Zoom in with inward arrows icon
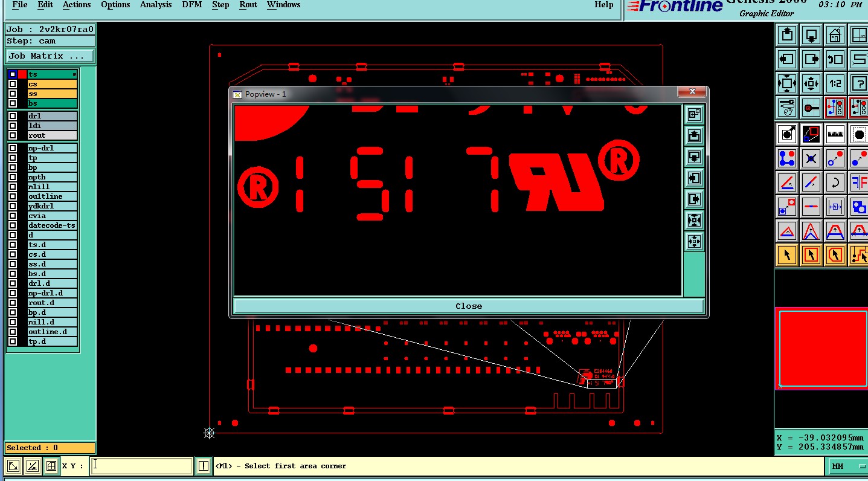This screenshot has height=481, width=868. tap(787, 83)
